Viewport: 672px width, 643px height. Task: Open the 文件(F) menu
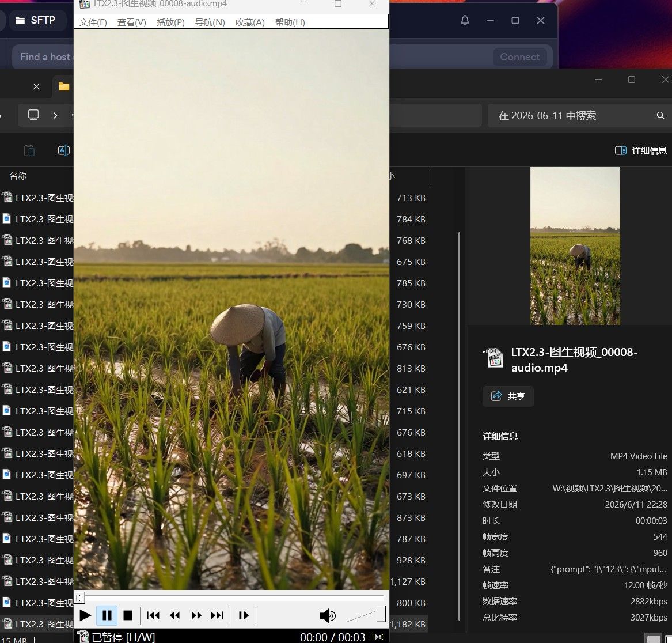coord(93,22)
